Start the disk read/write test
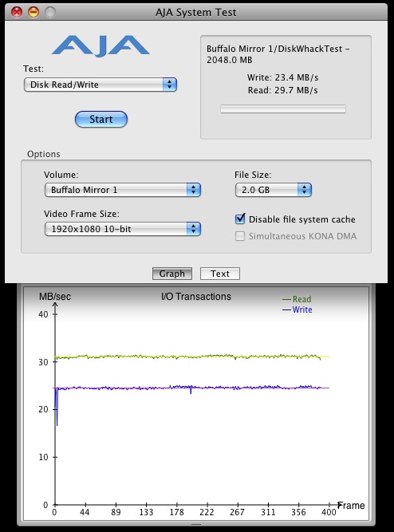The height and width of the screenshot is (532, 394). pos(101,119)
